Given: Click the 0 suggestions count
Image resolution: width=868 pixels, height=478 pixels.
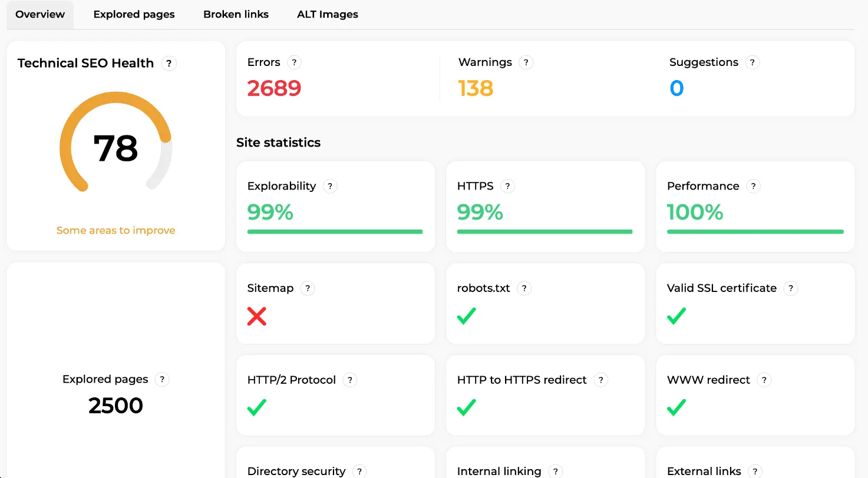Looking at the screenshot, I should (676, 88).
